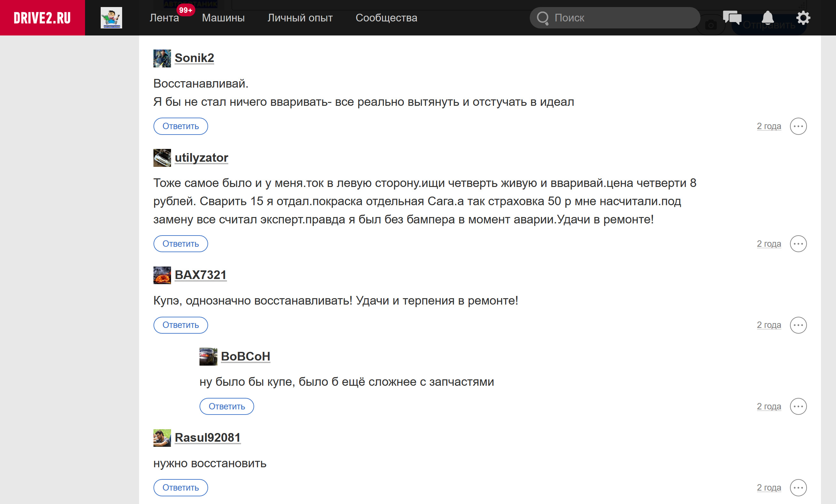Open Sonik2's avatar
Image resolution: width=836 pixels, height=504 pixels.
click(162, 58)
